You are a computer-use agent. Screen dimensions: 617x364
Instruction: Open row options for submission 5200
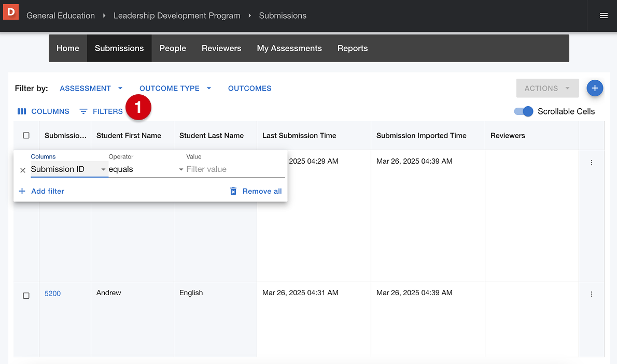592,294
